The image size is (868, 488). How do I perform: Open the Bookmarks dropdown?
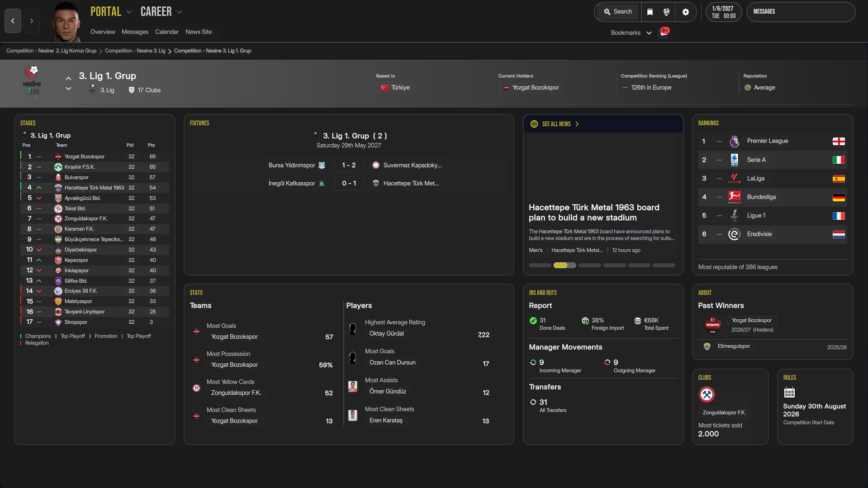pos(631,33)
